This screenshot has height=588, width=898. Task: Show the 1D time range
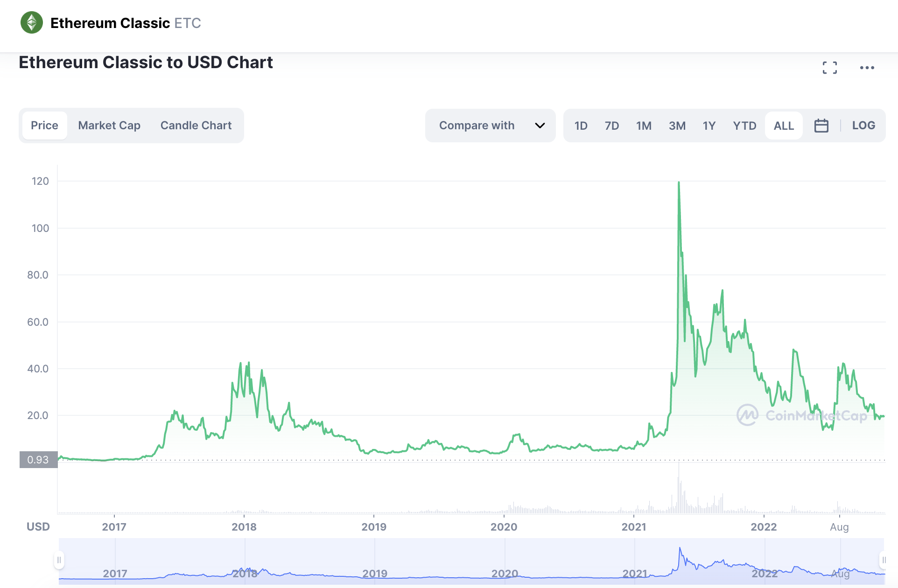point(581,126)
